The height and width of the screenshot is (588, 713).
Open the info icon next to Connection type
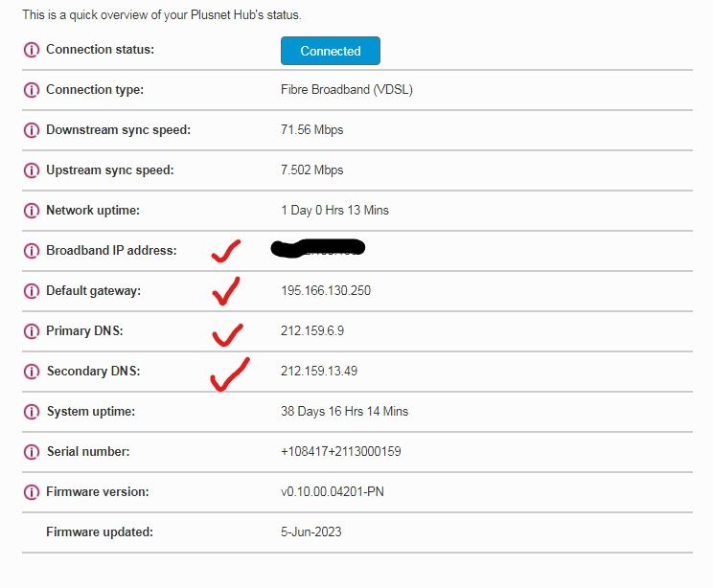point(31,90)
